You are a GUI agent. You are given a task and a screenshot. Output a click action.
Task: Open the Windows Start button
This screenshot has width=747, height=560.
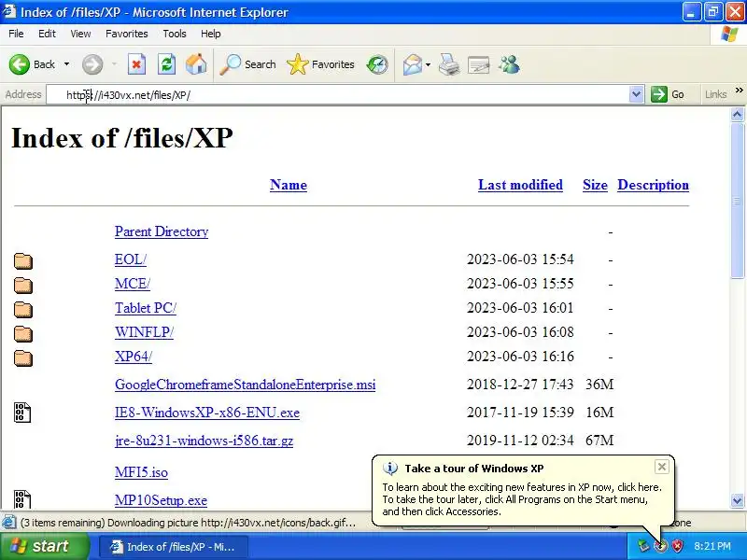(44, 546)
